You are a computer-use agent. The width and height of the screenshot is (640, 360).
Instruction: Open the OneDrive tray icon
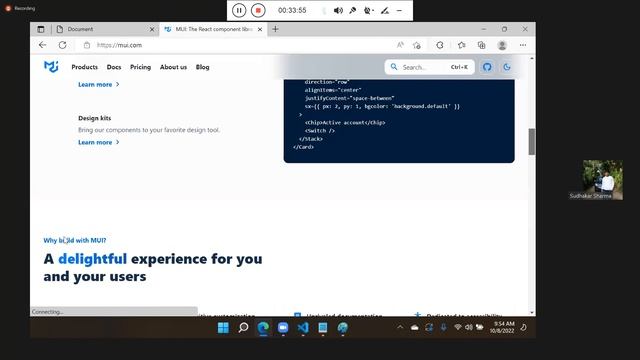tap(415, 327)
